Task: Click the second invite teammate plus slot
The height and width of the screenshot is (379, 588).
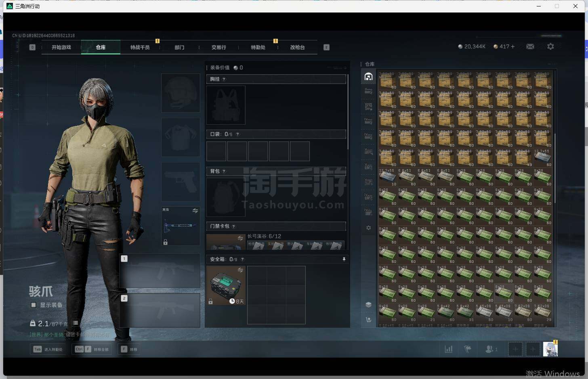Action: [x=533, y=349]
